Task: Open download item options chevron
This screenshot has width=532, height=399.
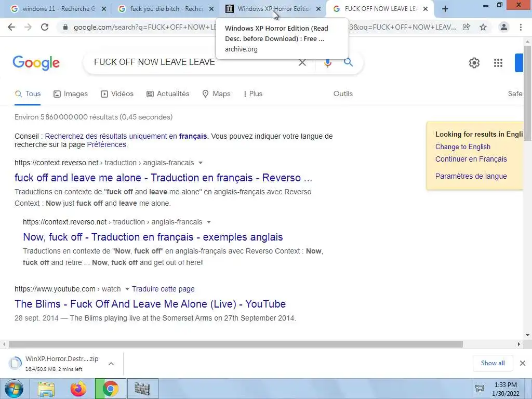Action: 111,364
